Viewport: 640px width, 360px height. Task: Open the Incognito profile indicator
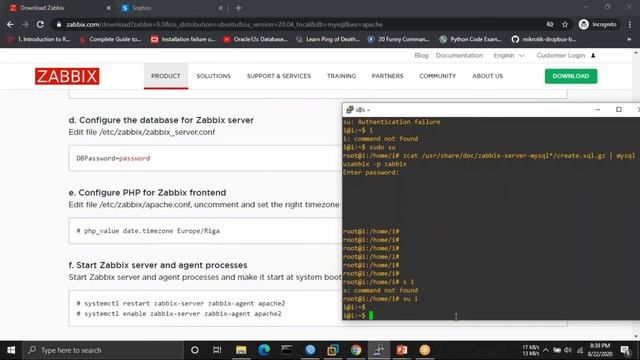[x=598, y=24]
